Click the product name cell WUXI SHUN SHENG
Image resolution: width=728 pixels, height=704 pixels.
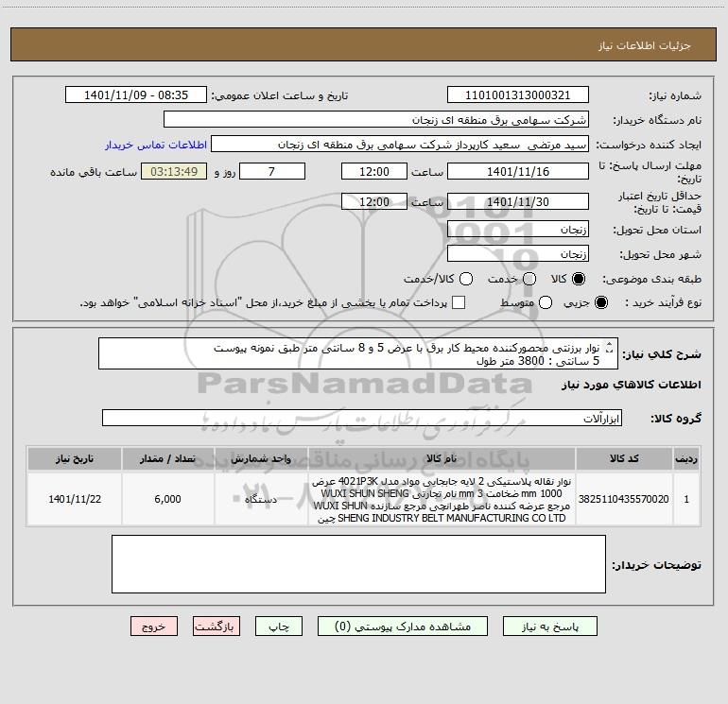point(442,499)
